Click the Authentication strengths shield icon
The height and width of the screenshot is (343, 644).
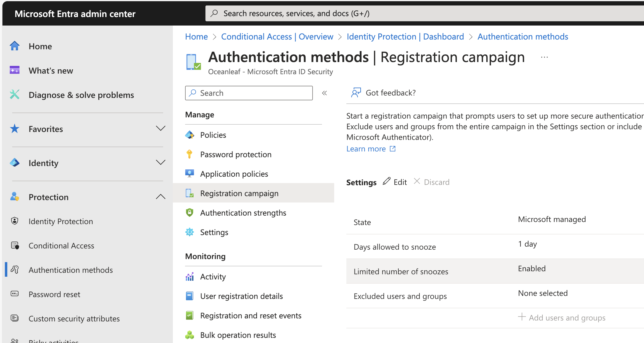(x=189, y=213)
